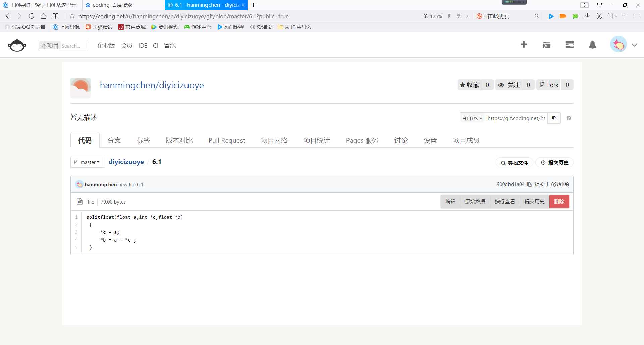The height and width of the screenshot is (345, 644).
Task: Open a new browser tab
Action: 254,5
